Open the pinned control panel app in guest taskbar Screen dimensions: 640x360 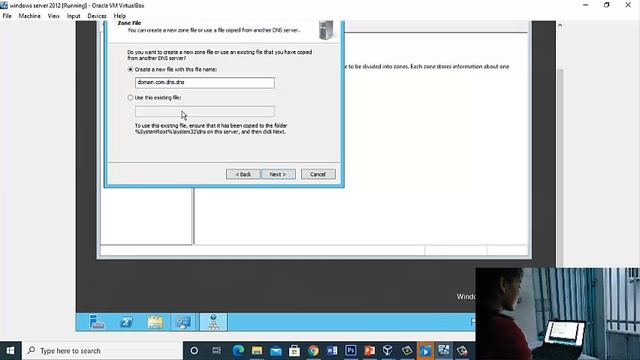click(x=183, y=322)
